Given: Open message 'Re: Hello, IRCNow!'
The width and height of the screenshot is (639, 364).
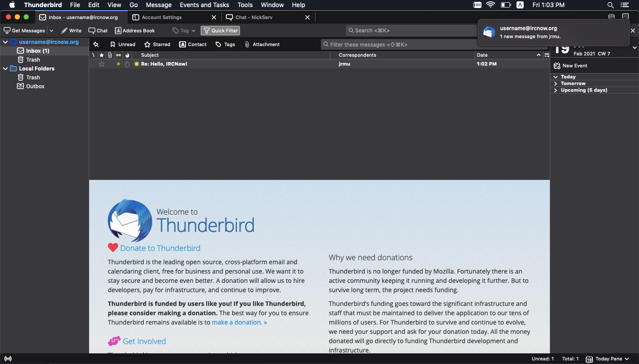Looking at the screenshot, I should tap(164, 64).
